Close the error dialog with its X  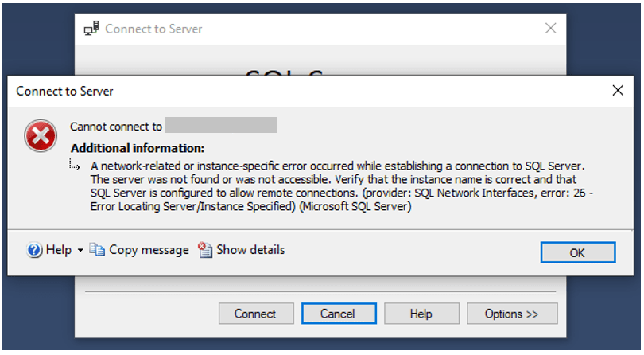618,91
